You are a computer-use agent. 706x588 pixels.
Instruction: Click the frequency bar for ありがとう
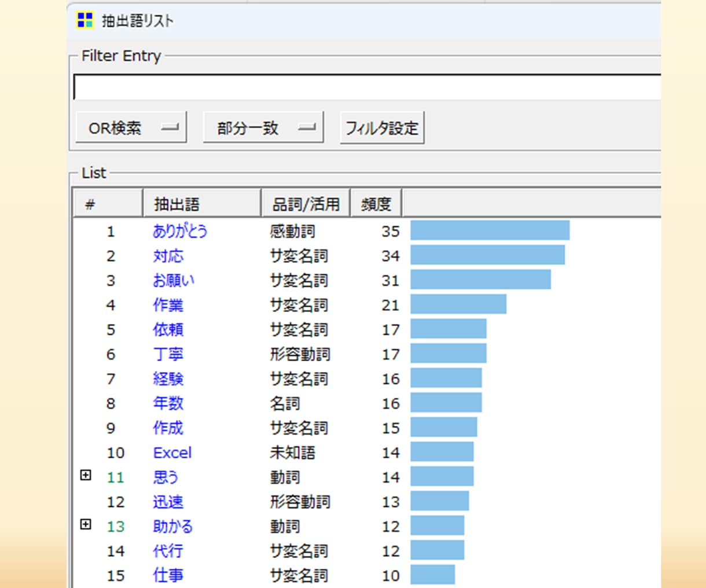[x=490, y=230]
